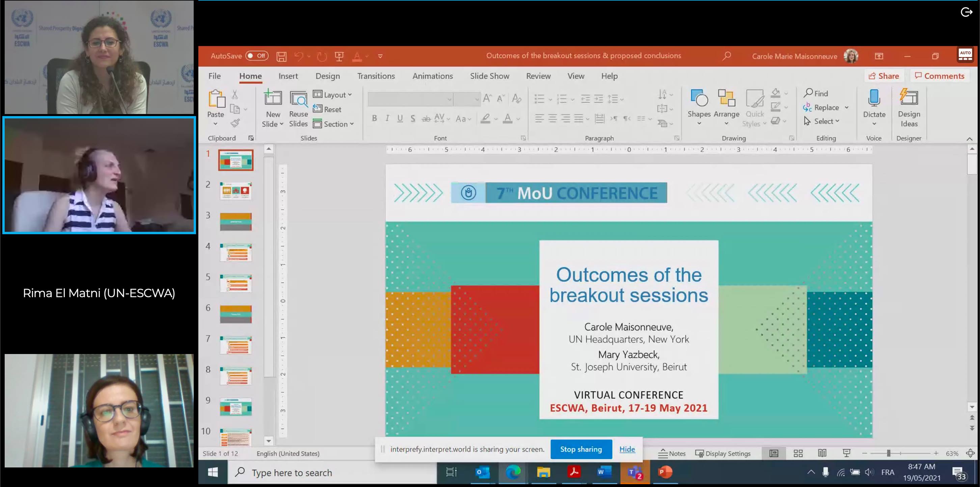The width and height of the screenshot is (980, 487).
Task: Click the Windows search box
Action: (x=332, y=472)
